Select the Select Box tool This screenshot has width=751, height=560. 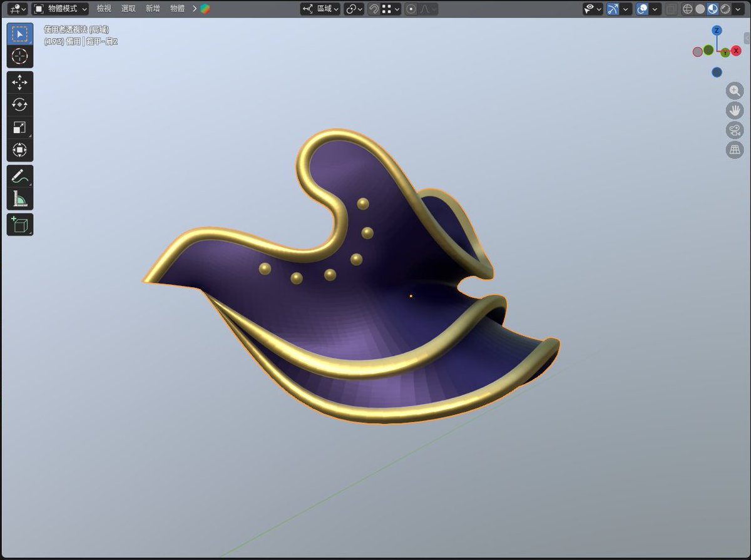point(20,34)
